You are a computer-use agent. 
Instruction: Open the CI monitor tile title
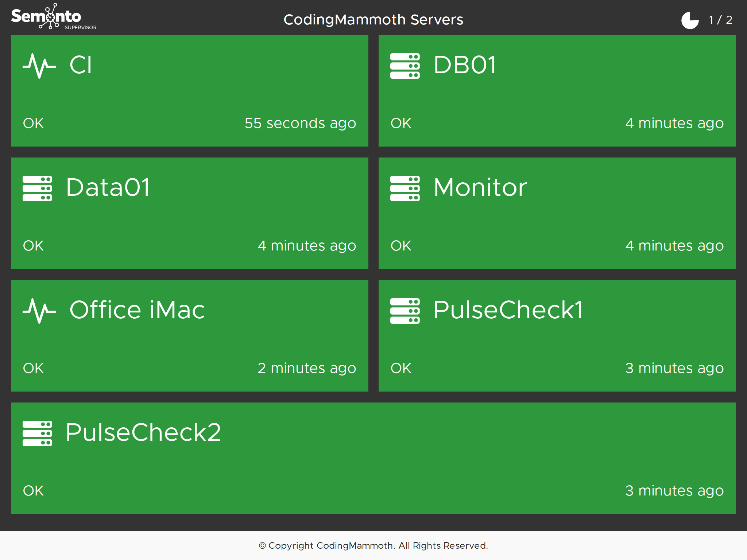(x=81, y=65)
